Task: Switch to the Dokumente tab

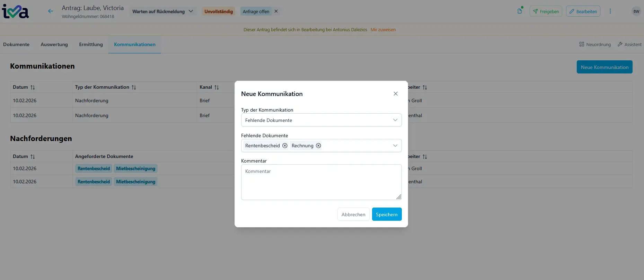Action: click(x=16, y=44)
